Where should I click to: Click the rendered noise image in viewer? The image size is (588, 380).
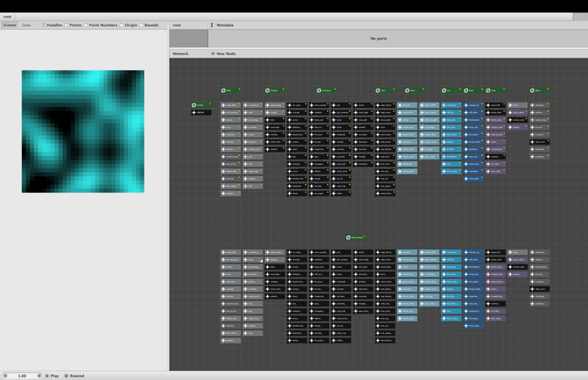(83, 131)
